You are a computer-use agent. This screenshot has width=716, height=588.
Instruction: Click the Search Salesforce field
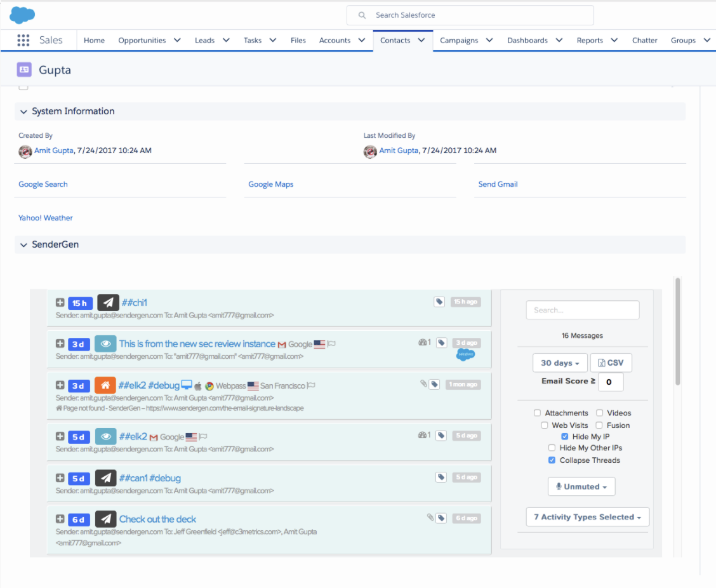[x=470, y=15]
